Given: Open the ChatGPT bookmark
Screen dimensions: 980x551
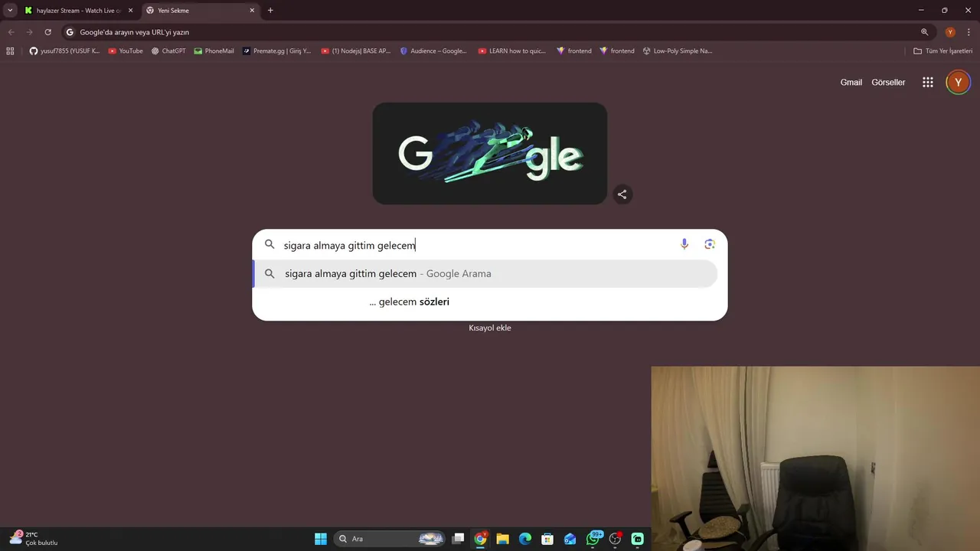Looking at the screenshot, I should point(168,51).
